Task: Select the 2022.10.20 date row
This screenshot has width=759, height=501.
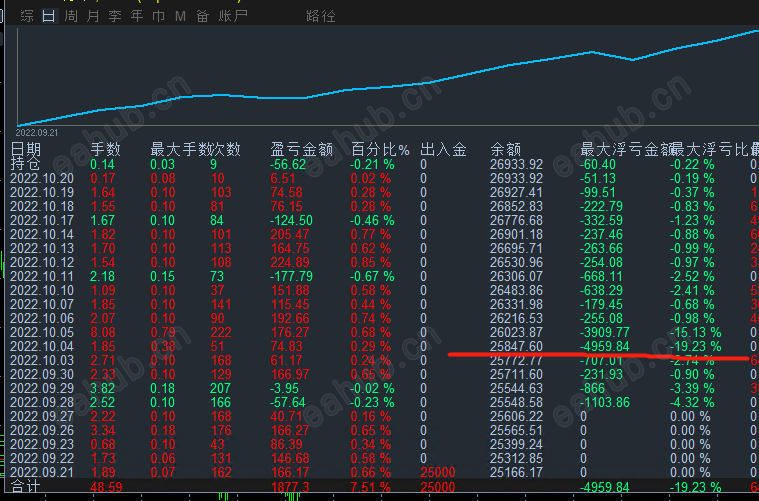Action: tap(42, 178)
